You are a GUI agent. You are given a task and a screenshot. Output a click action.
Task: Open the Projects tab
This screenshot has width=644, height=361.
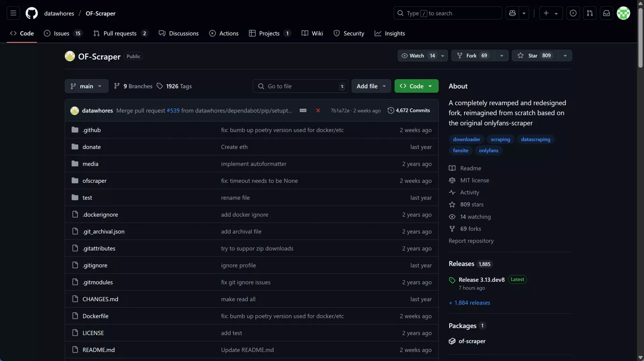[x=269, y=33]
